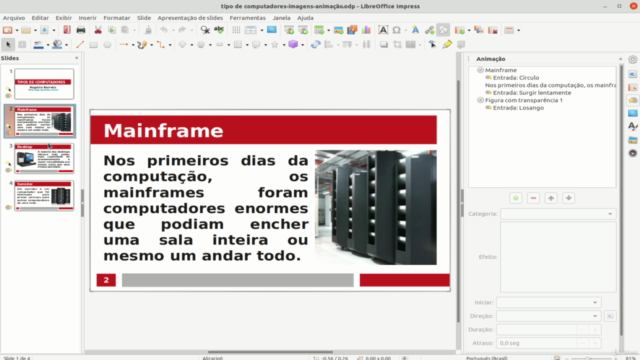This screenshot has width=640, height=360.
Task: Open the Formatar menu
Action: 117,18
